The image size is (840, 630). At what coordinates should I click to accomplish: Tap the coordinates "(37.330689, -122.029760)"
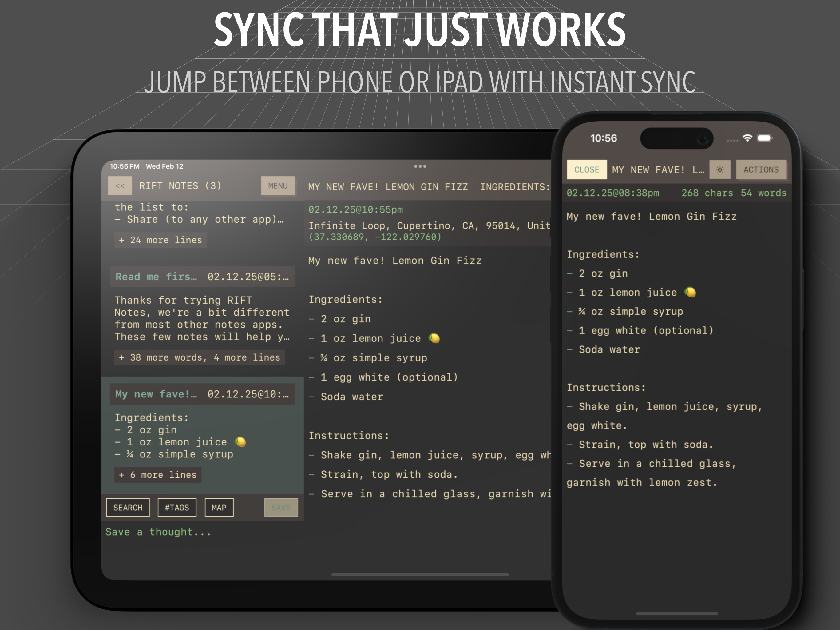(x=375, y=237)
